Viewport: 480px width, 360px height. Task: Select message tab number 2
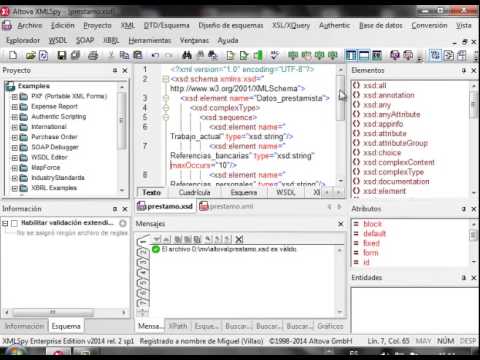(x=143, y=253)
